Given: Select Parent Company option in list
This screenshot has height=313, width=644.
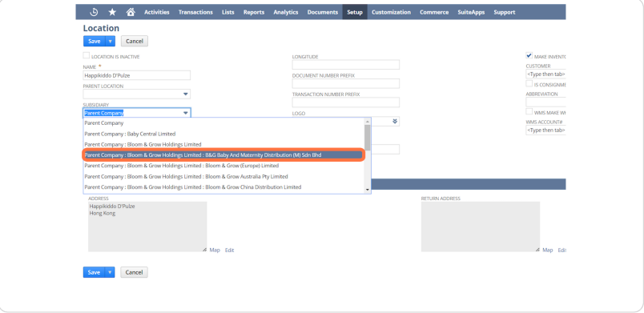Looking at the screenshot, I should point(223,123).
